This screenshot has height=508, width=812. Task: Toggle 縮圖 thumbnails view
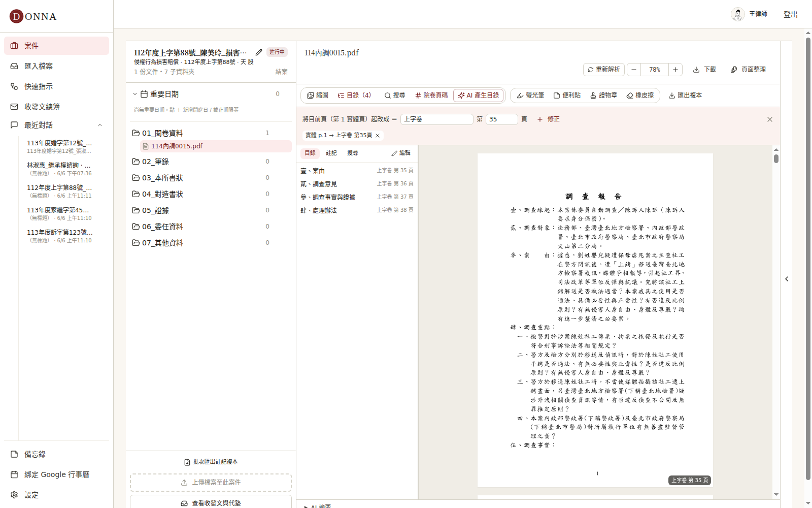318,96
